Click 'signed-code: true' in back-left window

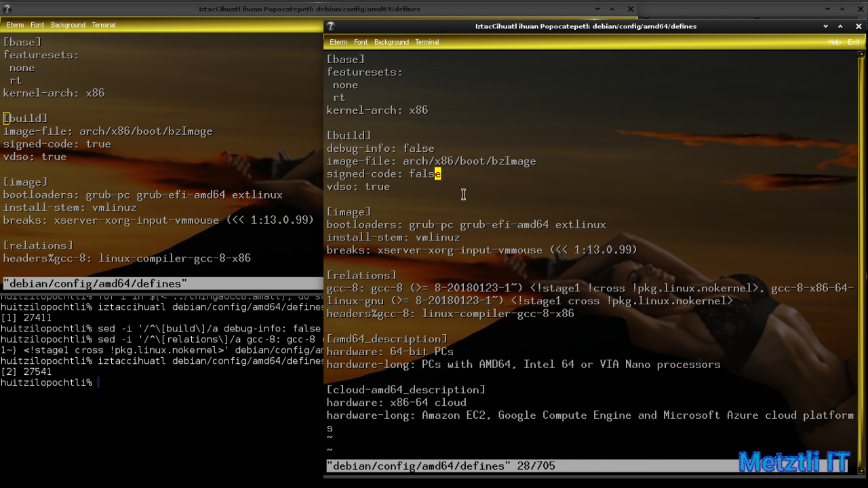tap(57, 144)
